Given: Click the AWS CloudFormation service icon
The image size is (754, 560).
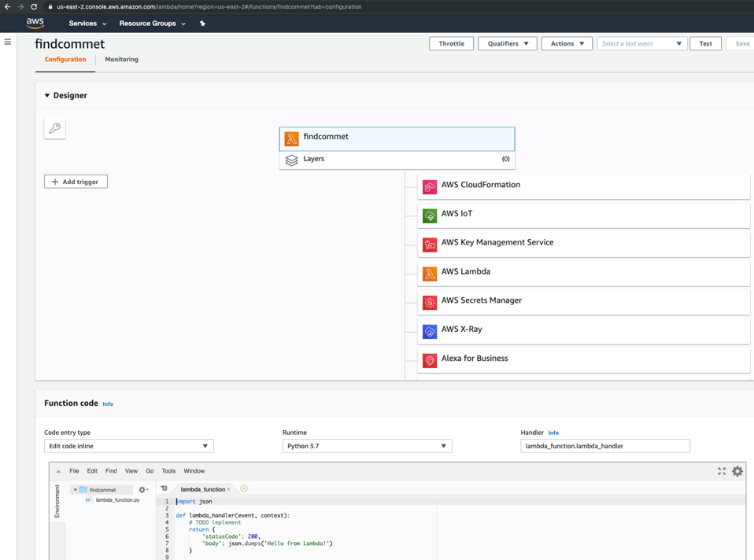Looking at the screenshot, I should click(x=430, y=186).
